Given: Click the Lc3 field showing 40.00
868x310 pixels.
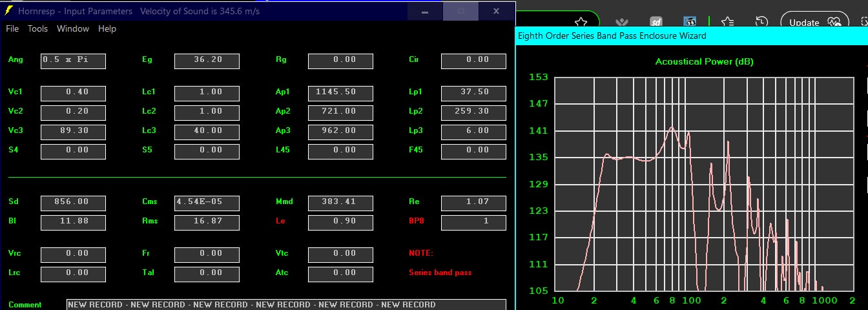Looking at the screenshot, I should 207,132.
